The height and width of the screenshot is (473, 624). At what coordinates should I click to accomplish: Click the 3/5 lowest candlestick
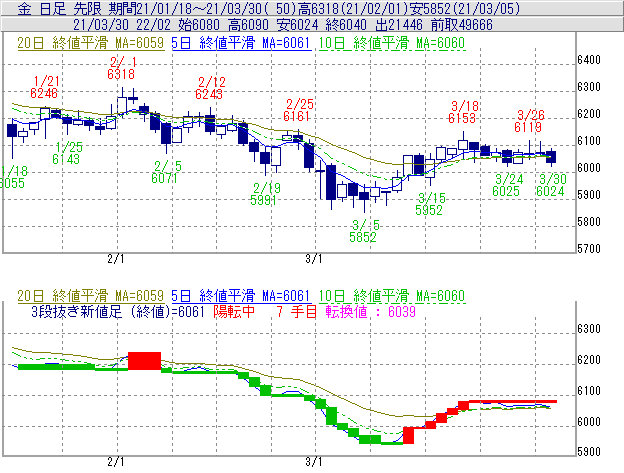click(x=364, y=196)
